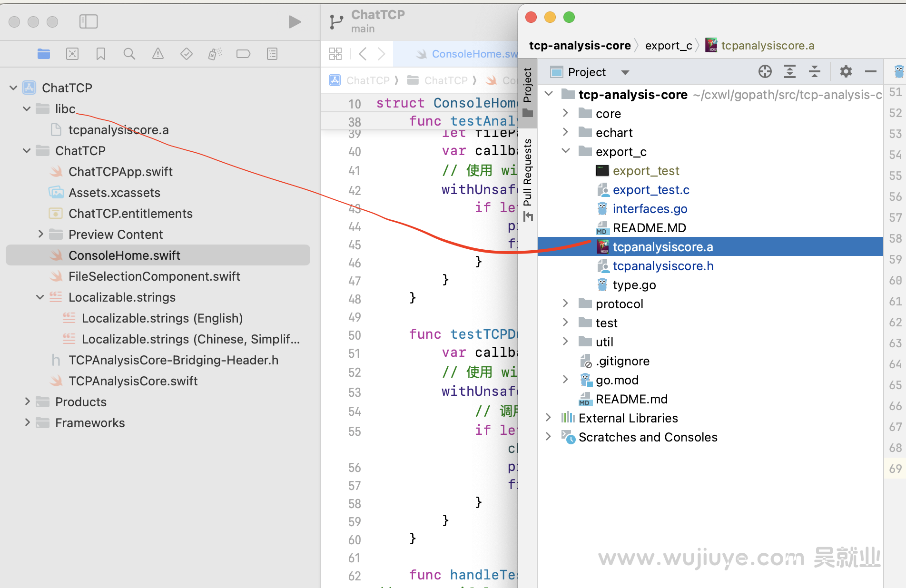Collapse the Localizable.strings group
The width and height of the screenshot is (906, 588).
point(40,297)
